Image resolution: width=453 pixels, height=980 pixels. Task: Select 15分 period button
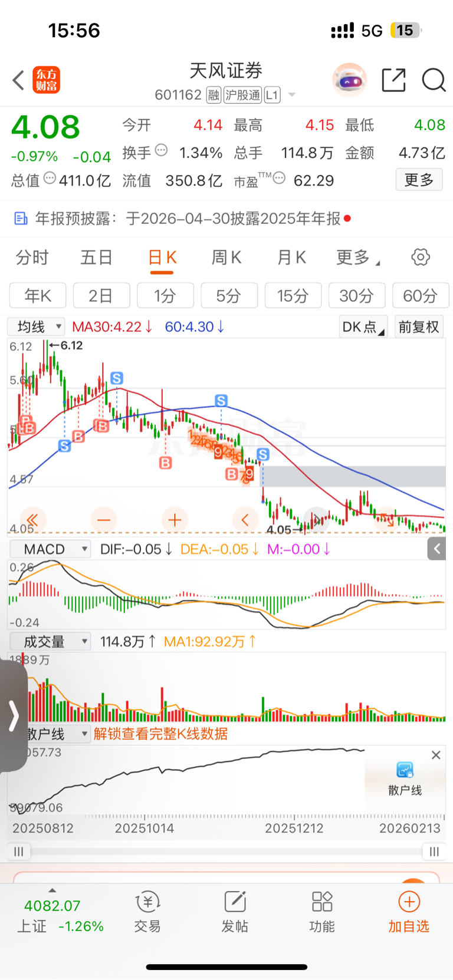293,295
